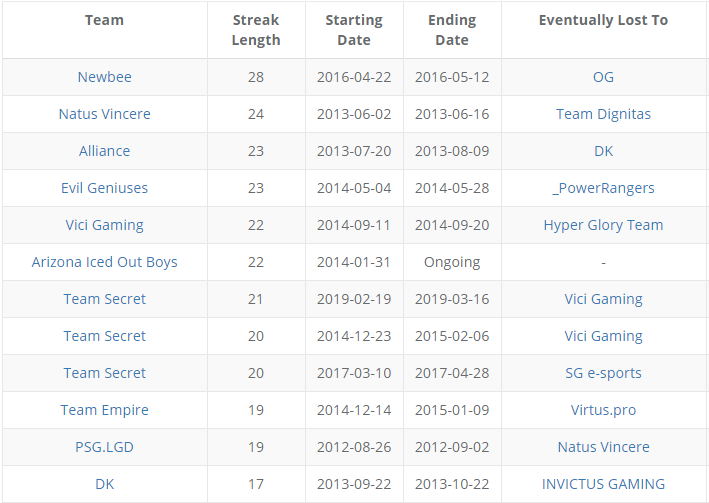Open the OG opponent link
The height and width of the screenshot is (503, 709).
603,77
